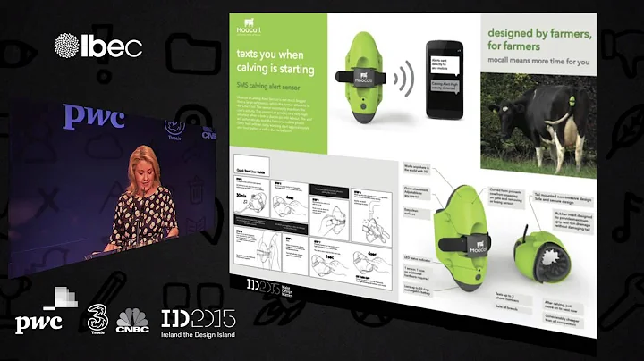
Task: Click the "LED status indicator" label
Action: pos(418,260)
